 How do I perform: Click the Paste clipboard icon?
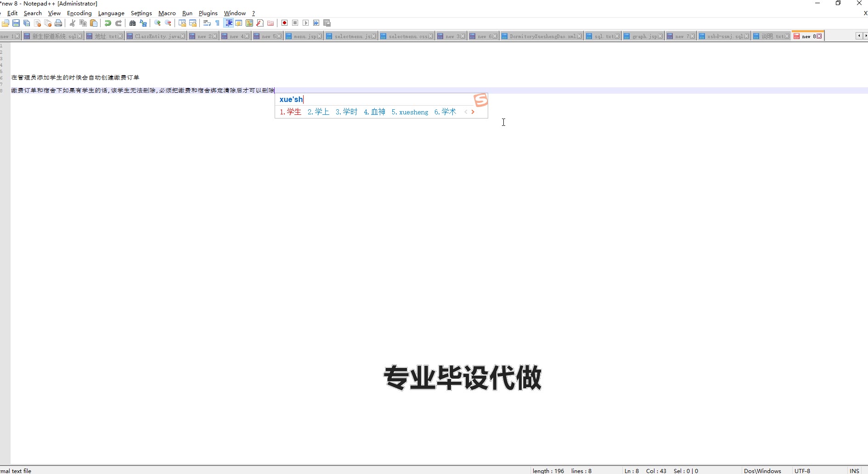94,23
